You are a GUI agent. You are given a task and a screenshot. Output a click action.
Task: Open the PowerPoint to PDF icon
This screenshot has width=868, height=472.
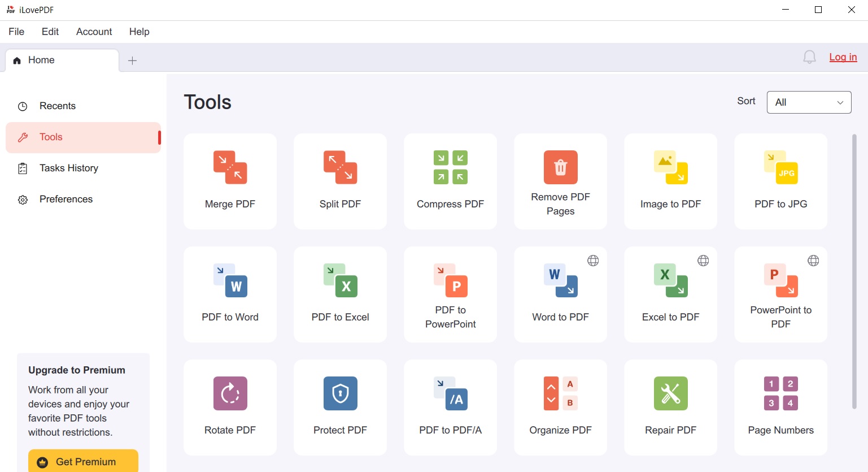781,280
